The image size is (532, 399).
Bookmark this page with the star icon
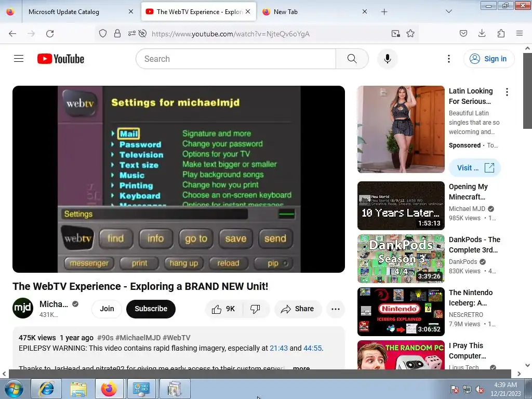click(x=410, y=34)
